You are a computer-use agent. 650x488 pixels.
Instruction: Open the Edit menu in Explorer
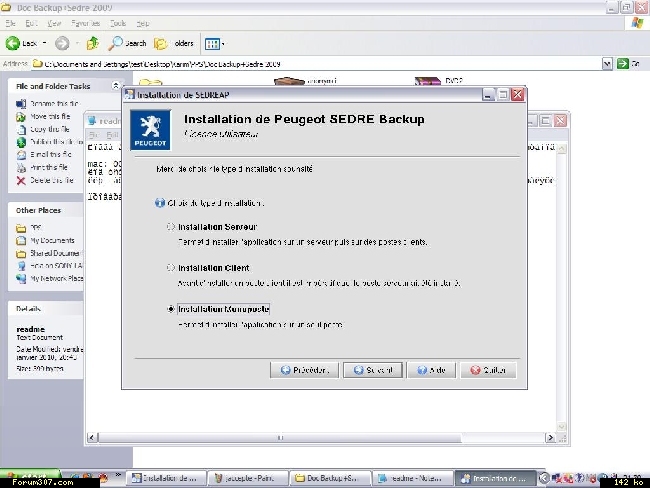tap(32, 23)
